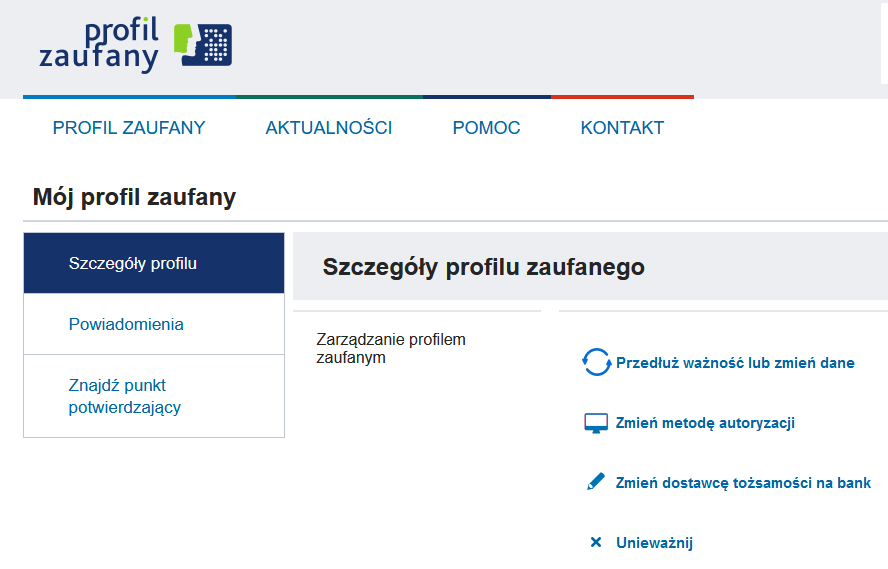Open the PROFIL ZAUFANY menu item
Viewport: 888px width, 569px height.
(129, 128)
